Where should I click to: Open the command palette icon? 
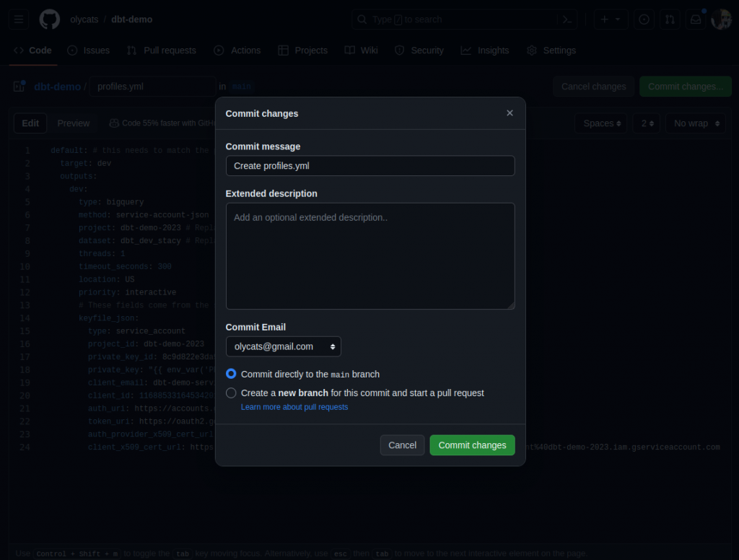click(x=567, y=19)
